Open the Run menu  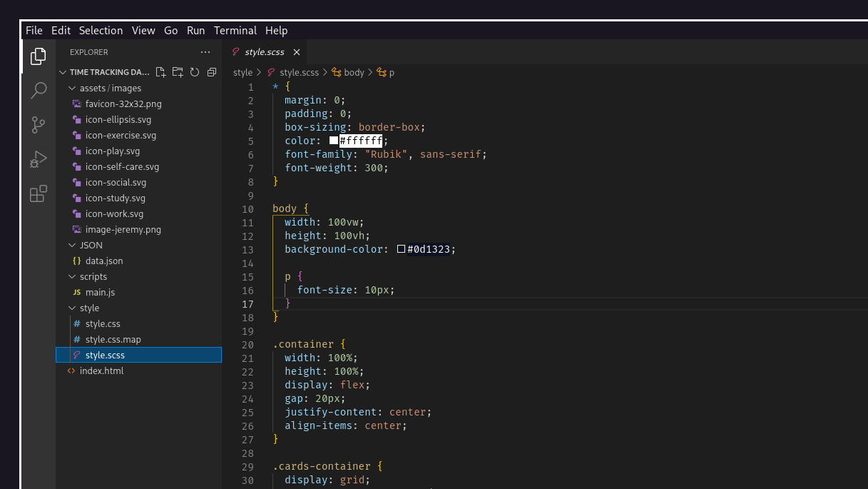pyautogui.click(x=195, y=30)
